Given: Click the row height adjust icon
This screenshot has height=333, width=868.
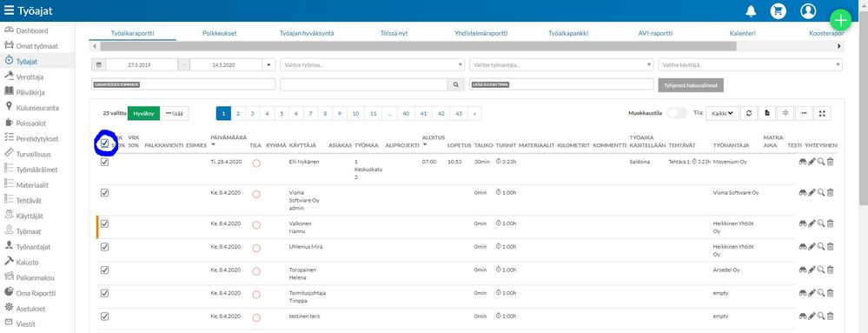Looking at the screenshot, I should (x=785, y=113).
